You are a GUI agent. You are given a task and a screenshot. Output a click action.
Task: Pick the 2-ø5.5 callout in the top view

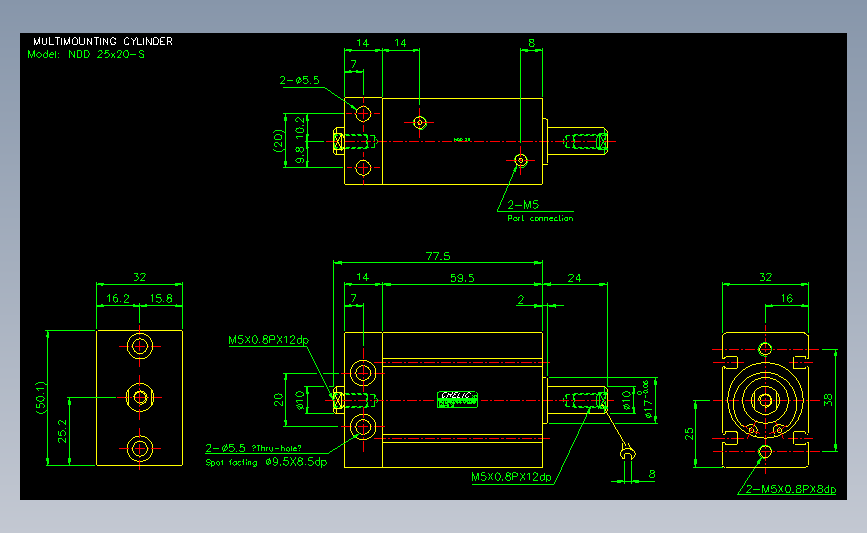click(299, 80)
